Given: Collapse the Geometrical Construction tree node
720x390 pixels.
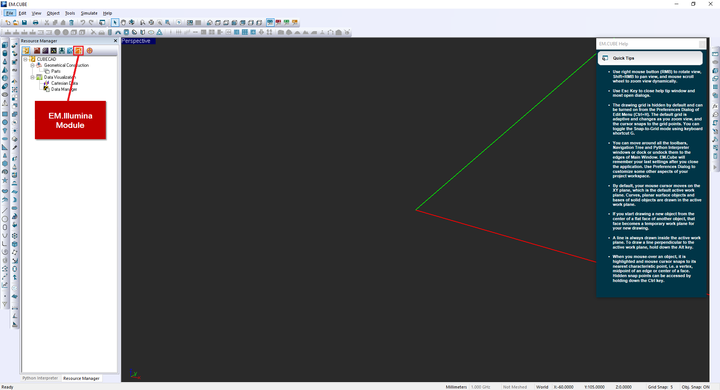Looking at the screenshot, I should pyautogui.click(x=33, y=65).
